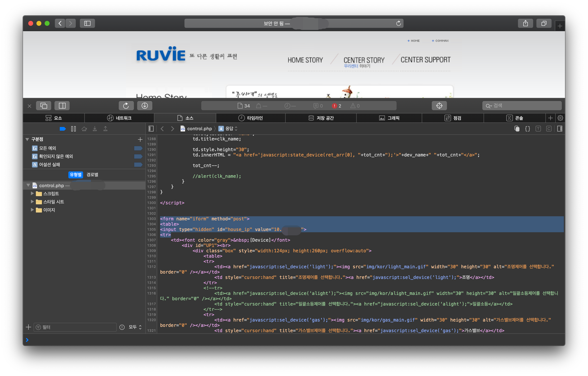Pause script execution in the debugger
Viewport: 588px width, 376px height.
73,129
